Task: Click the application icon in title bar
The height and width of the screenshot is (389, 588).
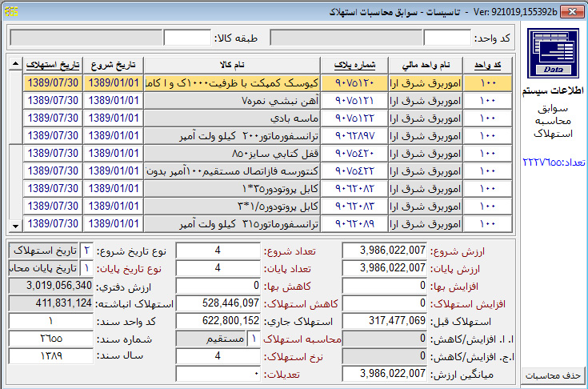Action: [11, 12]
